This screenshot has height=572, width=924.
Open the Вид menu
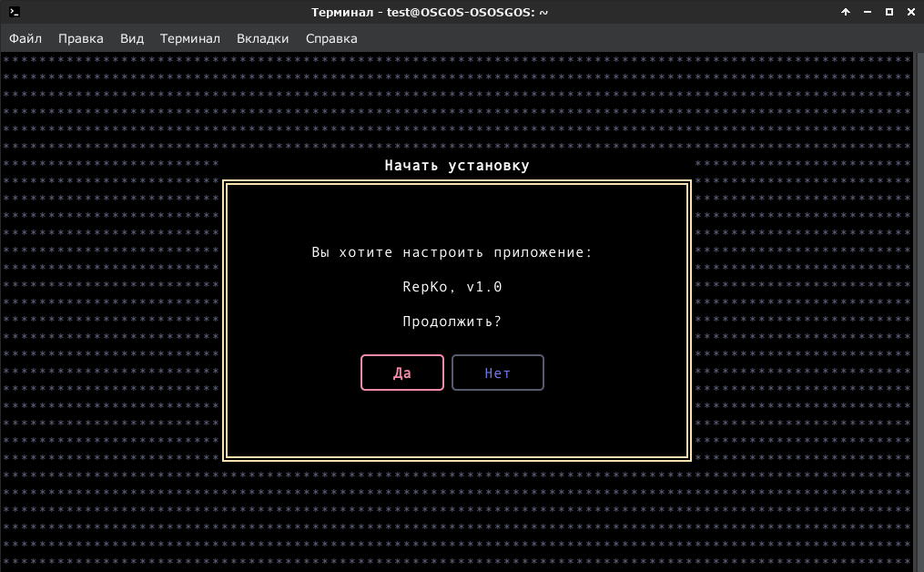[x=132, y=38]
